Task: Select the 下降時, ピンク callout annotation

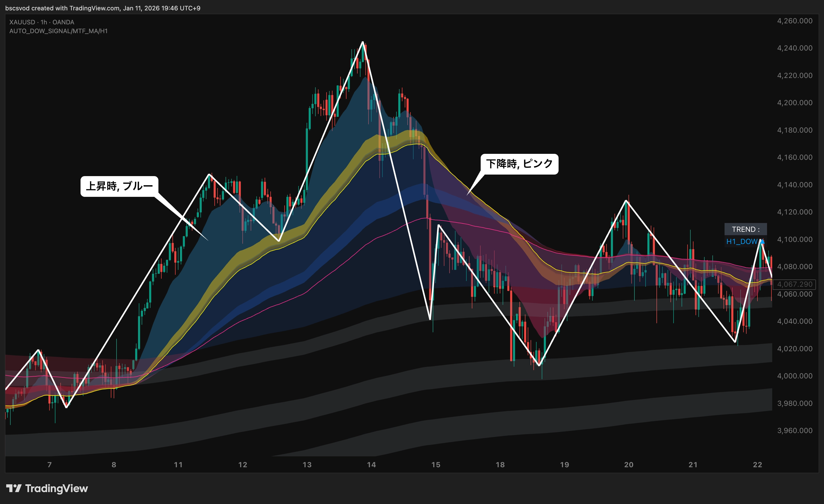Action: tap(519, 164)
